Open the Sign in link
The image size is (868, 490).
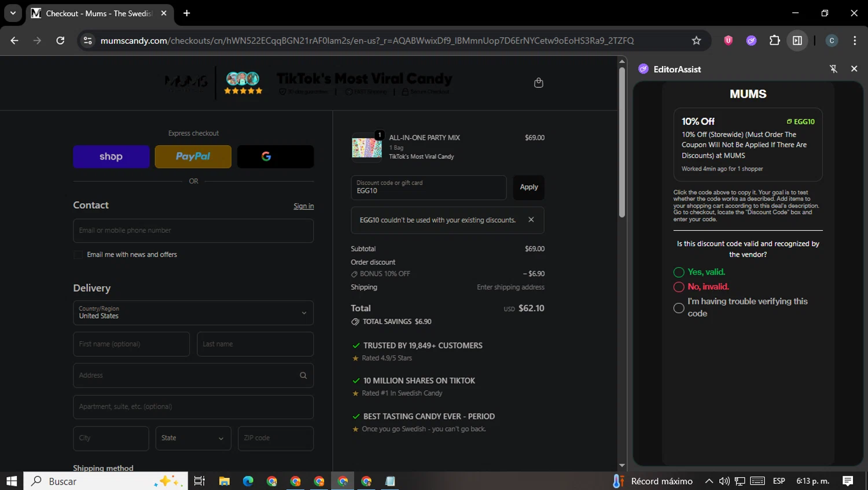(x=303, y=206)
